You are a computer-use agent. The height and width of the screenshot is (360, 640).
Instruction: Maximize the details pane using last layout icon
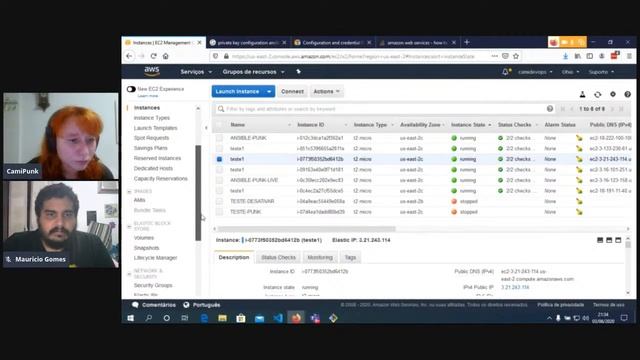coord(618,240)
